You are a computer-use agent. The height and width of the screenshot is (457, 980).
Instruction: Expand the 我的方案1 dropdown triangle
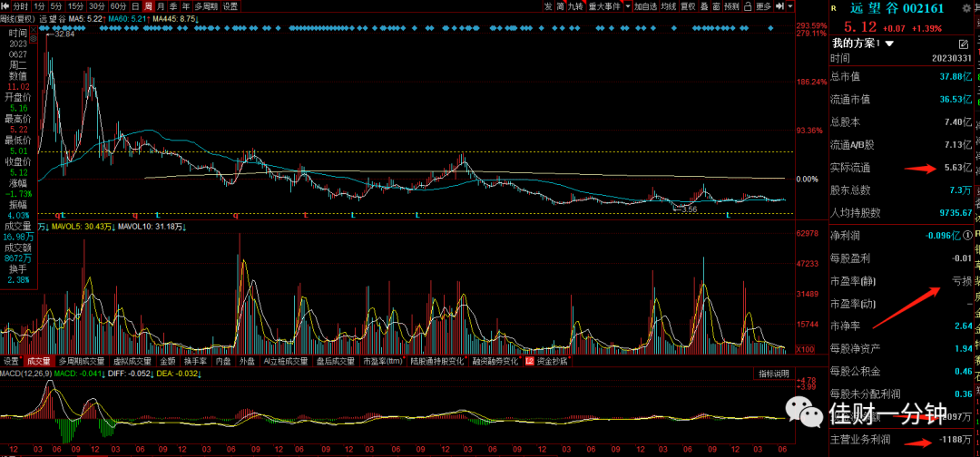click(889, 44)
